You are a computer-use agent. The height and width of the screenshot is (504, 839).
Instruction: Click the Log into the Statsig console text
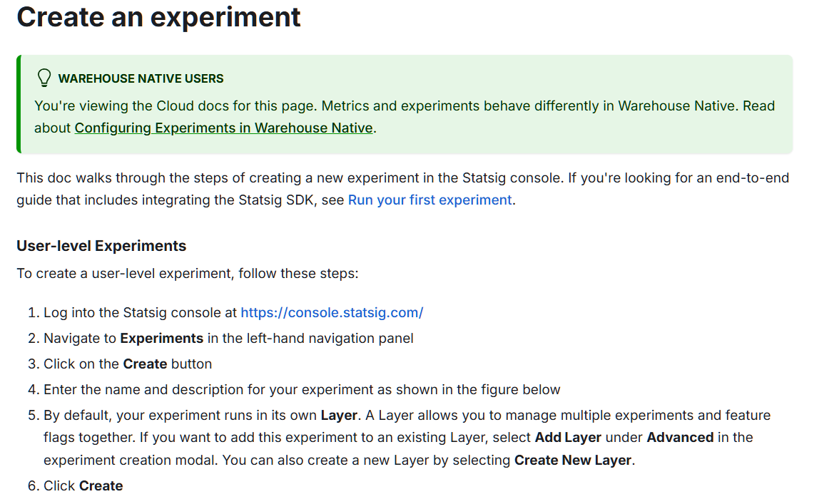[x=141, y=312]
